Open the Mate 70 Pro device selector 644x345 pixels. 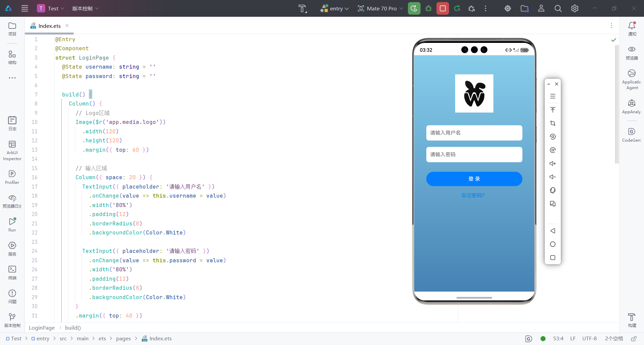click(x=380, y=8)
